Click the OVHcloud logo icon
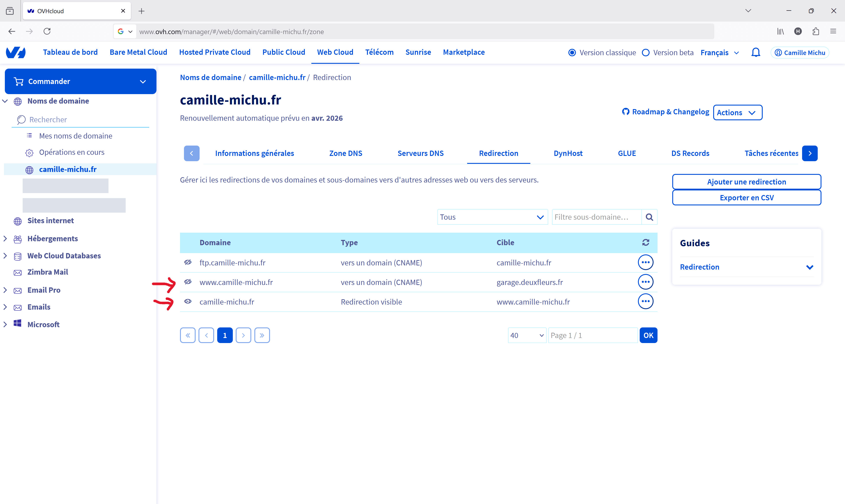Image resolution: width=845 pixels, height=504 pixels. (16, 52)
